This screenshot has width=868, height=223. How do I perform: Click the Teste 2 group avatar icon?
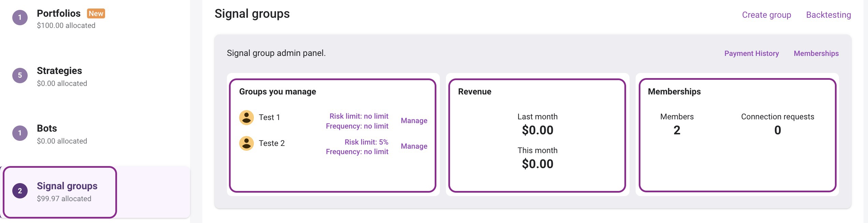pyautogui.click(x=246, y=144)
